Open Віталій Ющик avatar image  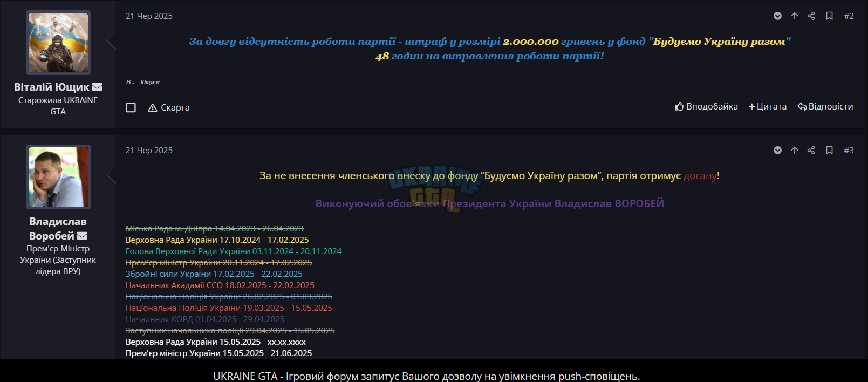point(58,43)
